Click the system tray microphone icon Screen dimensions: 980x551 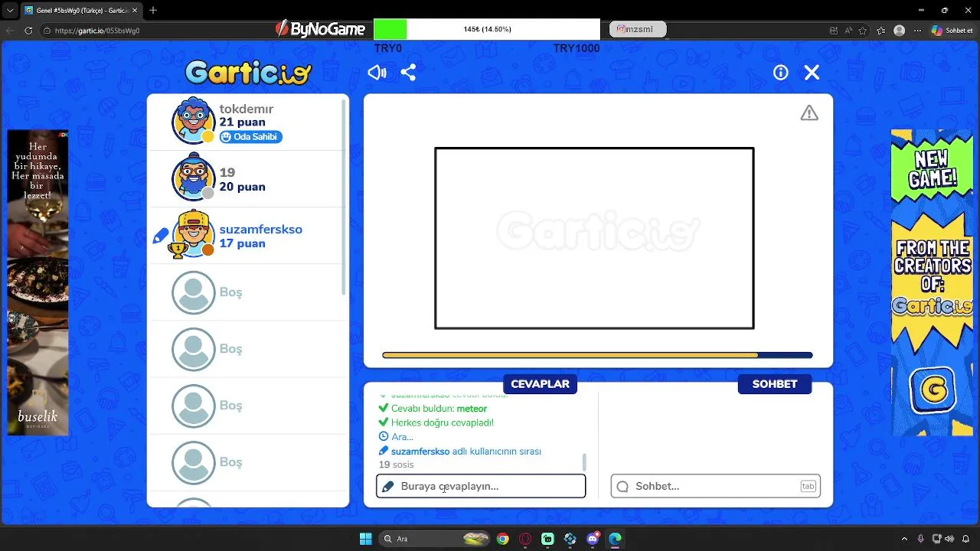(x=921, y=539)
